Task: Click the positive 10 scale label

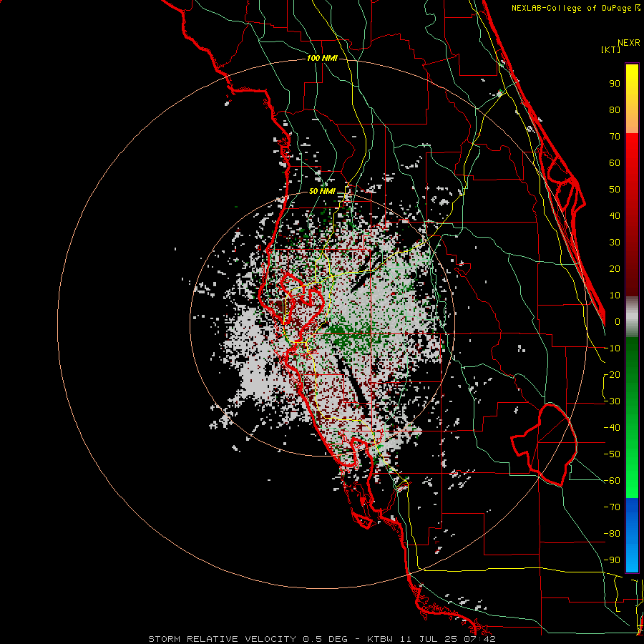Action: point(615,296)
